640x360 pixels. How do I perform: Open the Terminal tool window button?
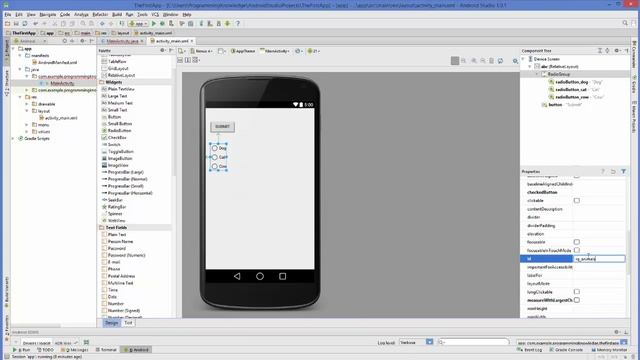tap(106, 350)
